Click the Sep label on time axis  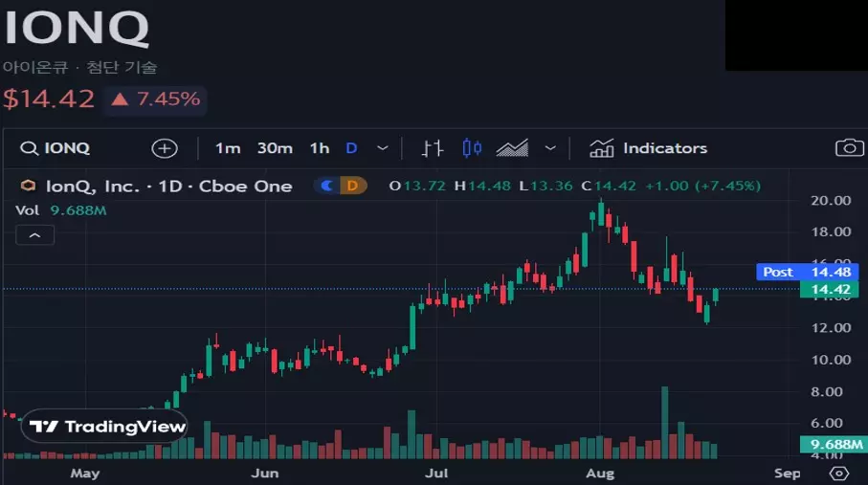(788, 474)
